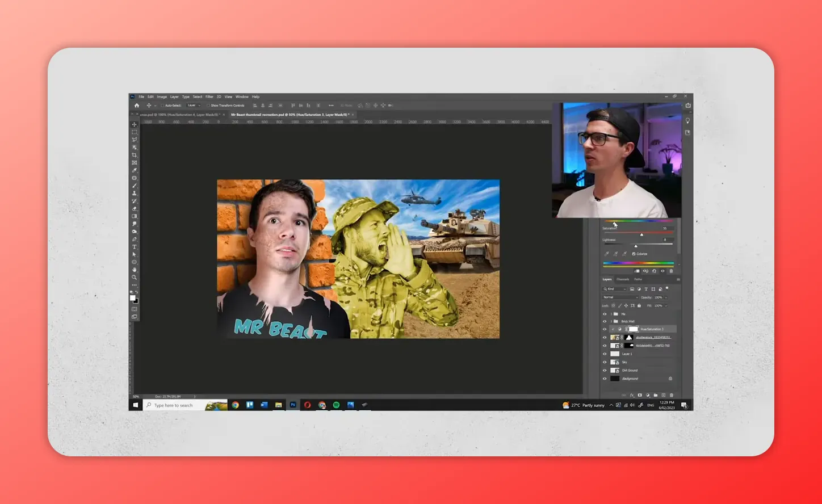The image size is (822, 504).
Task: Select the History Brush tool
Action: click(135, 201)
